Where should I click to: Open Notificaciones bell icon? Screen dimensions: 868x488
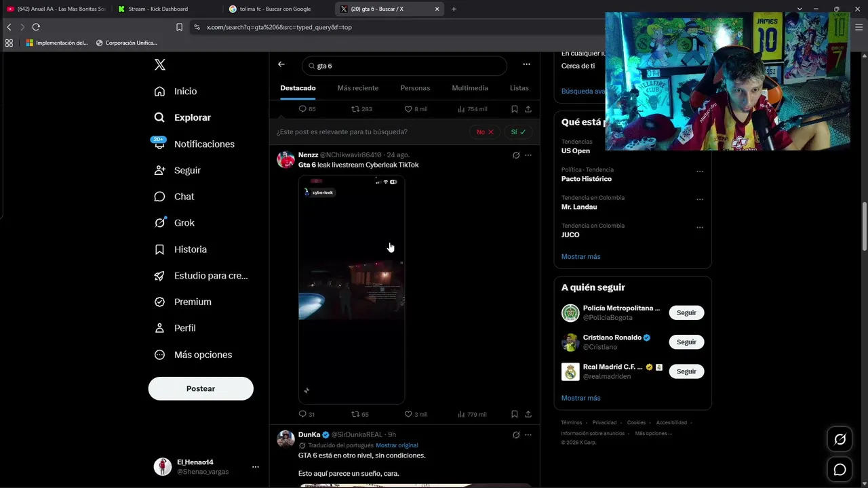pyautogui.click(x=159, y=144)
